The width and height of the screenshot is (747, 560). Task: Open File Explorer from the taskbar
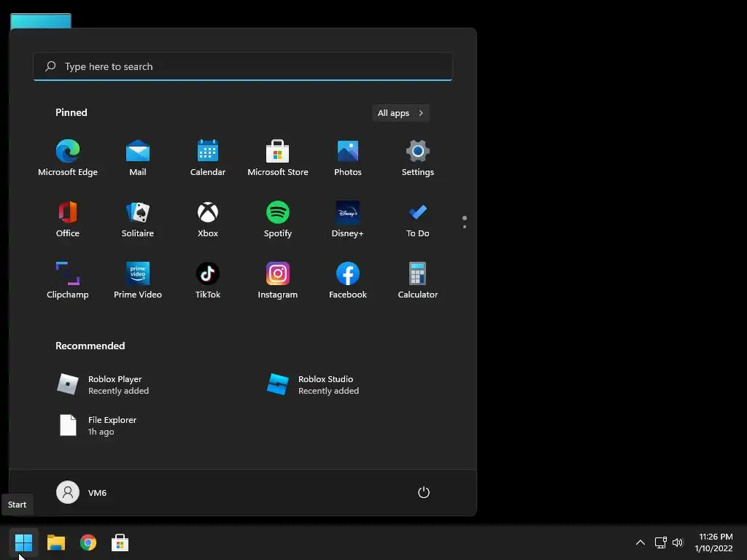[56, 542]
